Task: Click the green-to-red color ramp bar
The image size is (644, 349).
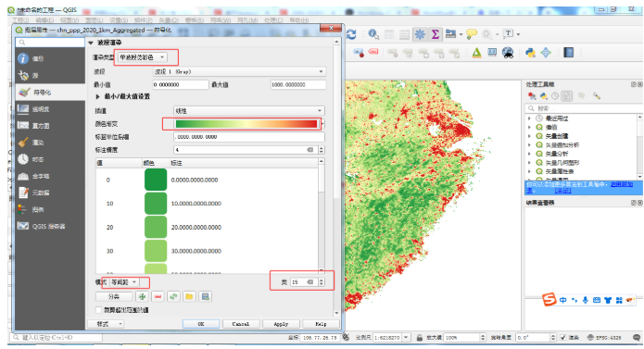Action: click(246, 124)
